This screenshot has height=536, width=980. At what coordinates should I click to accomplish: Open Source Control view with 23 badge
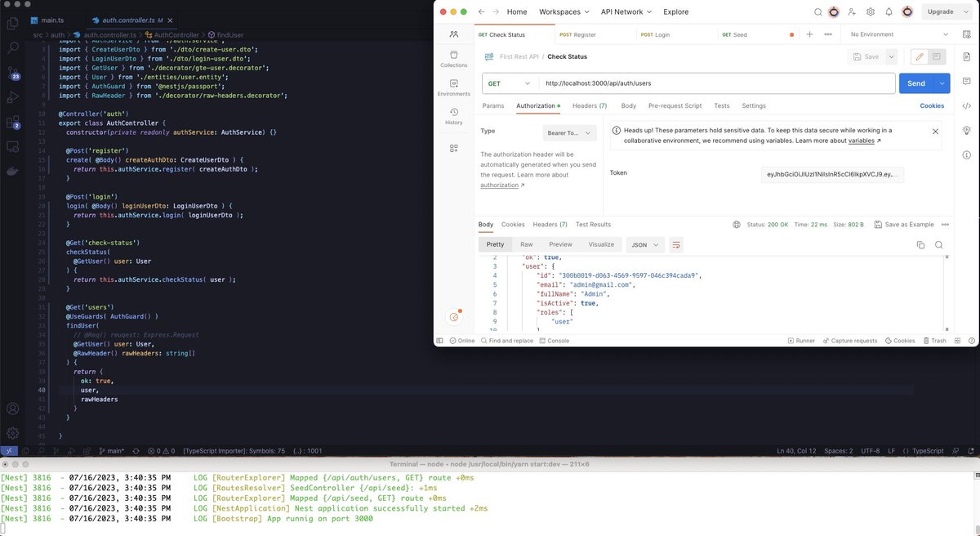pyautogui.click(x=13, y=74)
